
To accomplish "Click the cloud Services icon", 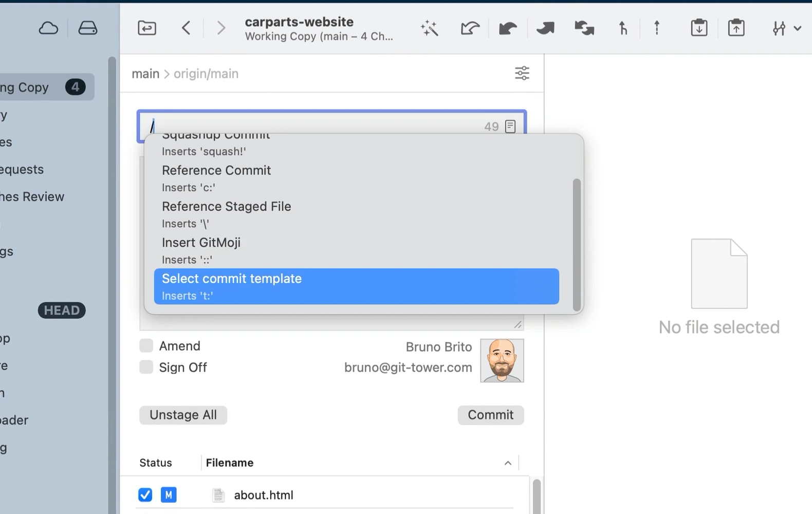I will point(48,28).
